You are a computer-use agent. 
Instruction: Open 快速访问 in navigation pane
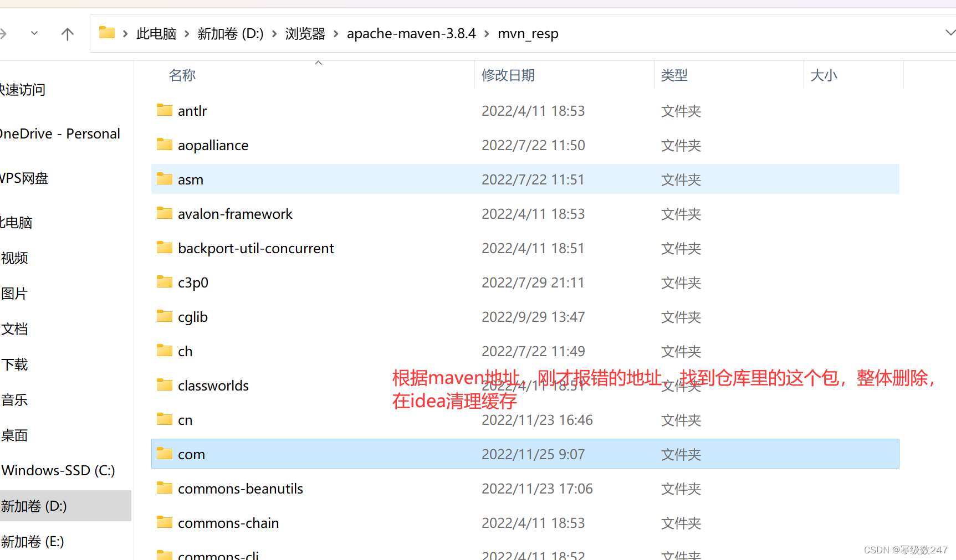(x=22, y=90)
